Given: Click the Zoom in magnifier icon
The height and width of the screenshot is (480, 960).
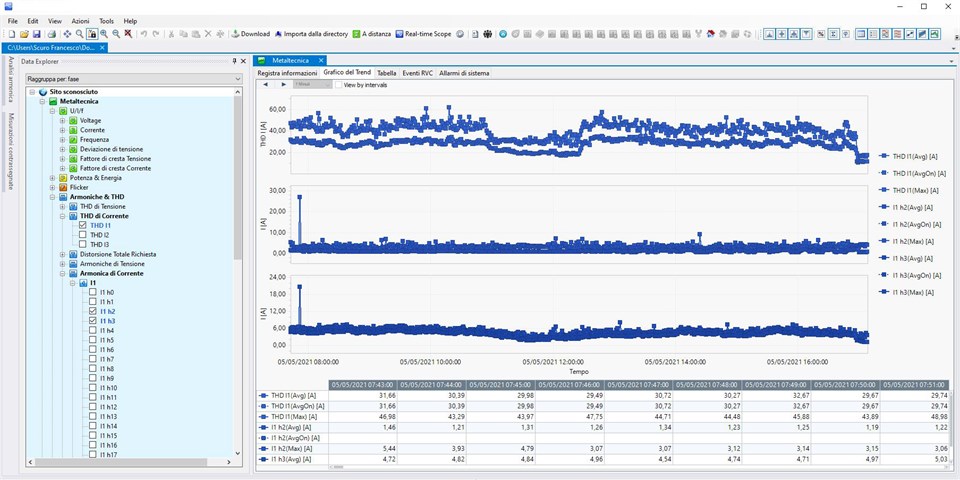Looking at the screenshot, I should coord(104,34).
